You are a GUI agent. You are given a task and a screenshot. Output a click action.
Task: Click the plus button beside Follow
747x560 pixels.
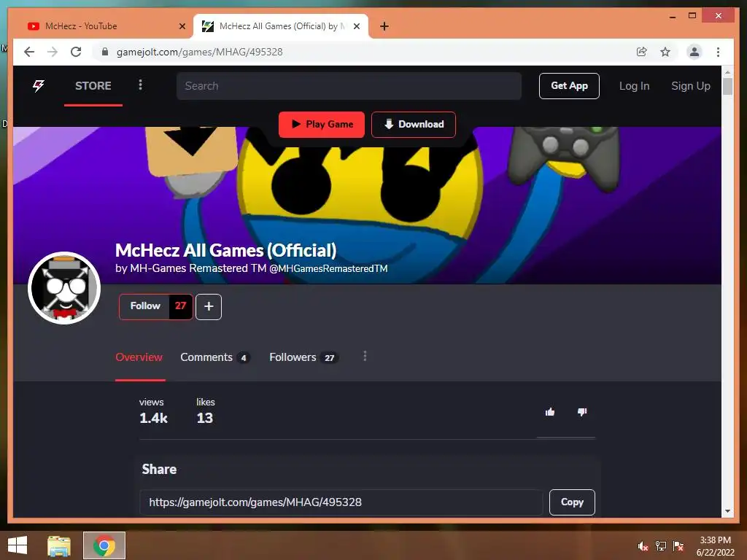209,307
